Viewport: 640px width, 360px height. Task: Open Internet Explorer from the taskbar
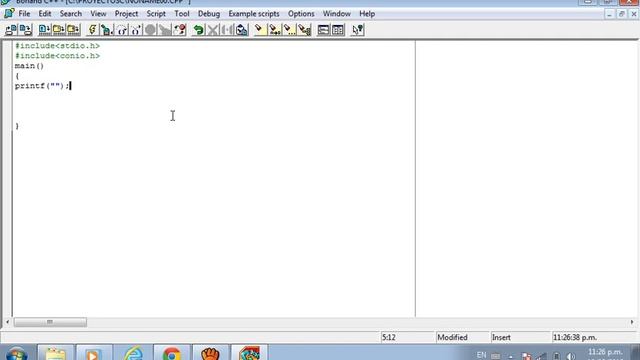(x=133, y=353)
